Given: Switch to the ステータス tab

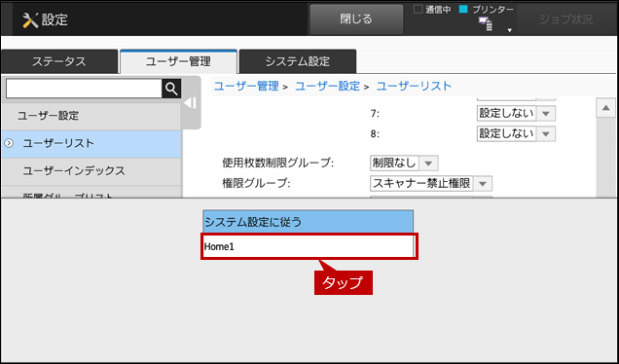Looking at the screenshot, I should click(x=59, y=61).
